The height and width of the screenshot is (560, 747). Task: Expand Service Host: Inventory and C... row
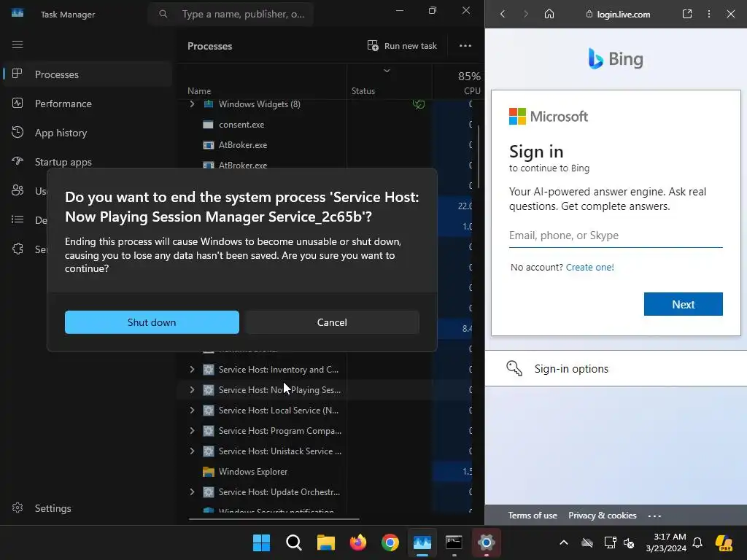192,370
